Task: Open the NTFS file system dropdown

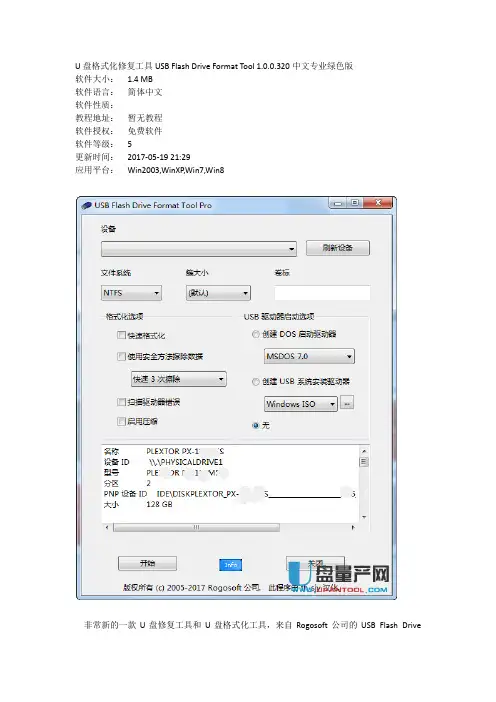Action: coord(131,293)
